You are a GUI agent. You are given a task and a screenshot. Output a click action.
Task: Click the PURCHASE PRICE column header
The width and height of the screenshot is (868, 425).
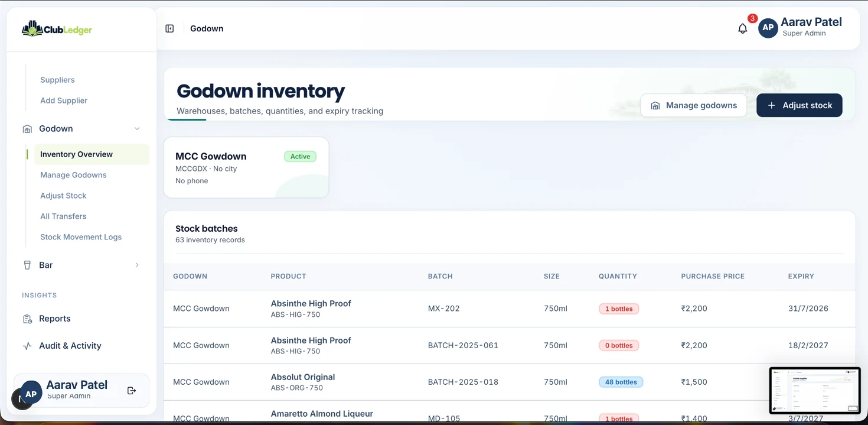[x=713, y=276]
